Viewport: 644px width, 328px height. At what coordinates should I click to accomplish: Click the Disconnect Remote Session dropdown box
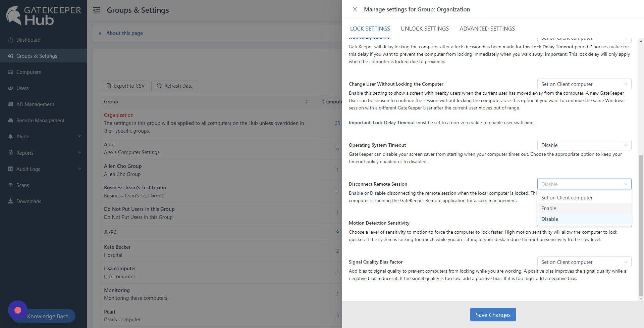[584, 184]
